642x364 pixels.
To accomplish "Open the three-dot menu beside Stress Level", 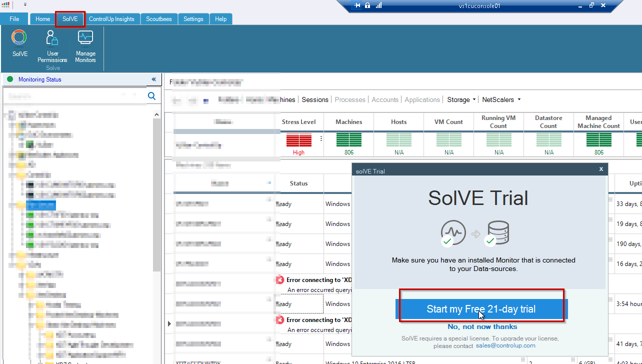I will [x=321, y=138].
